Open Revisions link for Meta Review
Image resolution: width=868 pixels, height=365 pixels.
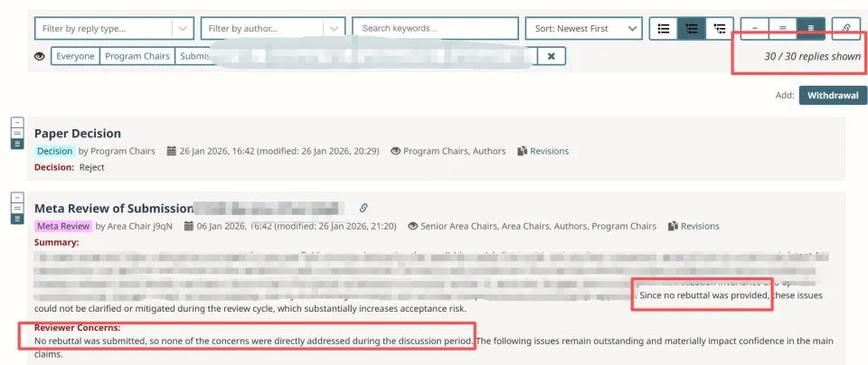click(x=693, y=226)
